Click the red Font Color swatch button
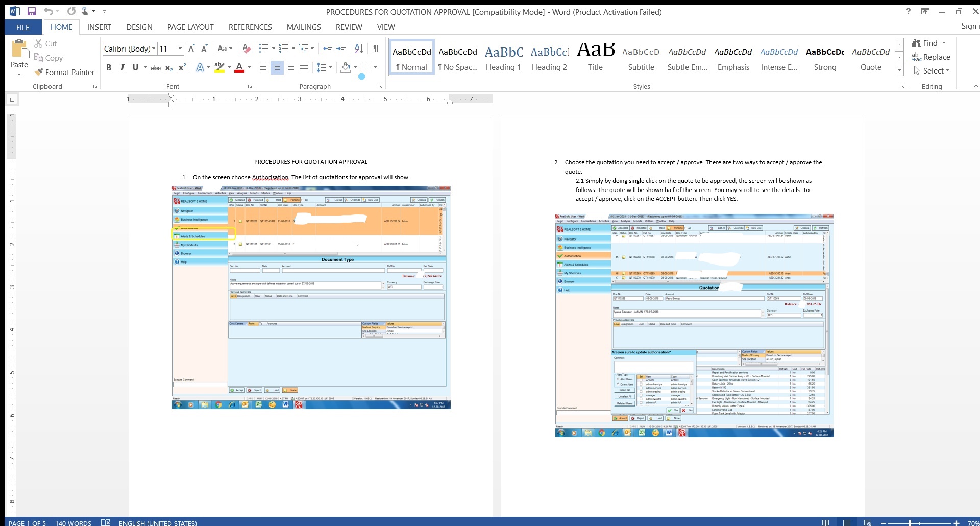Screen dimensions: 980x526 [239, 67]
